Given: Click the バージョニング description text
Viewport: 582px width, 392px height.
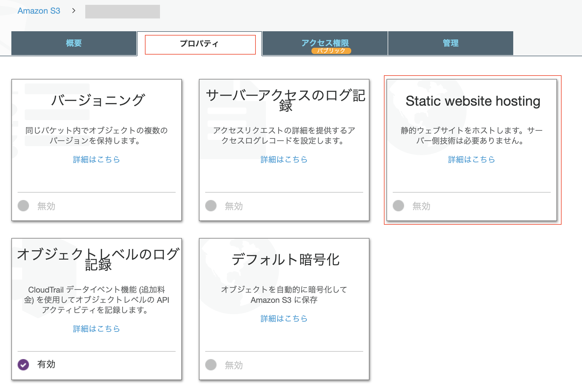Looking at the screenshot, I should 97,135.
